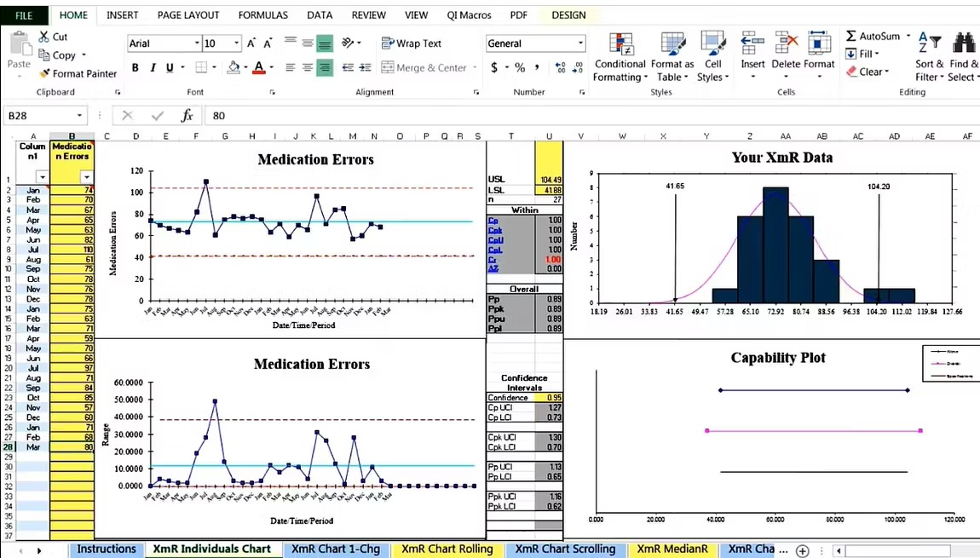Toggle Bold formatting
The width and height of the screenshot is (980, 558).
[135, 67]
